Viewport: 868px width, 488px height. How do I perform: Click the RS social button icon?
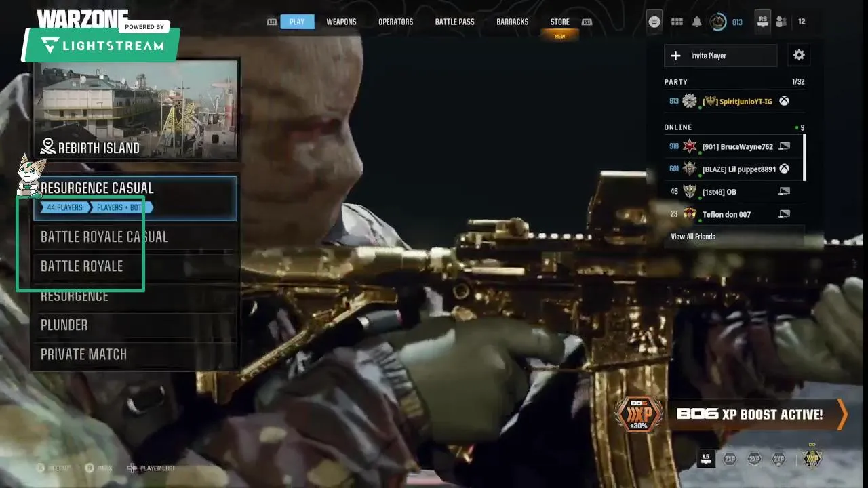pyautogui.click(x=763, y=22)
